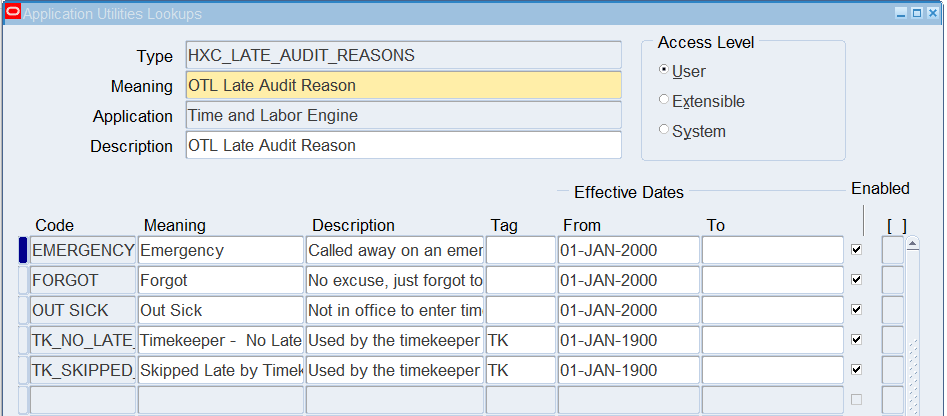This screenshot has width=947, height=416.
Task: Click the scroll up arrow of the table scrollbar
Action: coord(912,243)
